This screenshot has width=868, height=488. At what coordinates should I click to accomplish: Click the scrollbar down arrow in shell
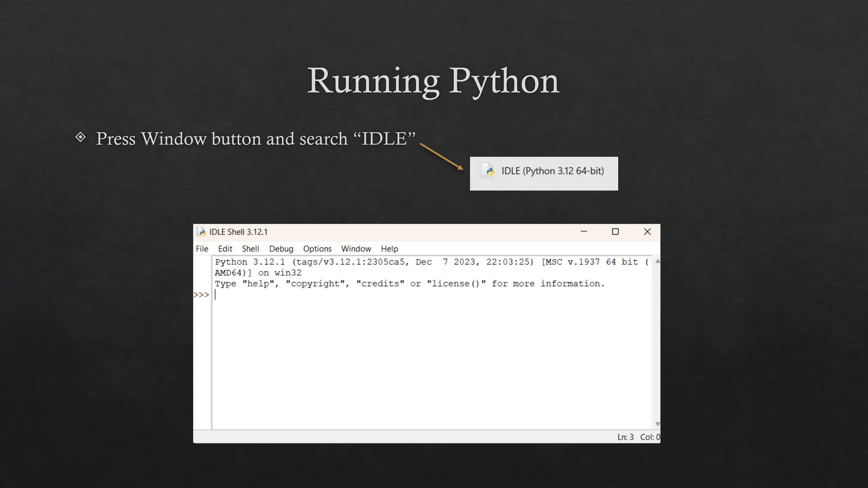(657, 424)
